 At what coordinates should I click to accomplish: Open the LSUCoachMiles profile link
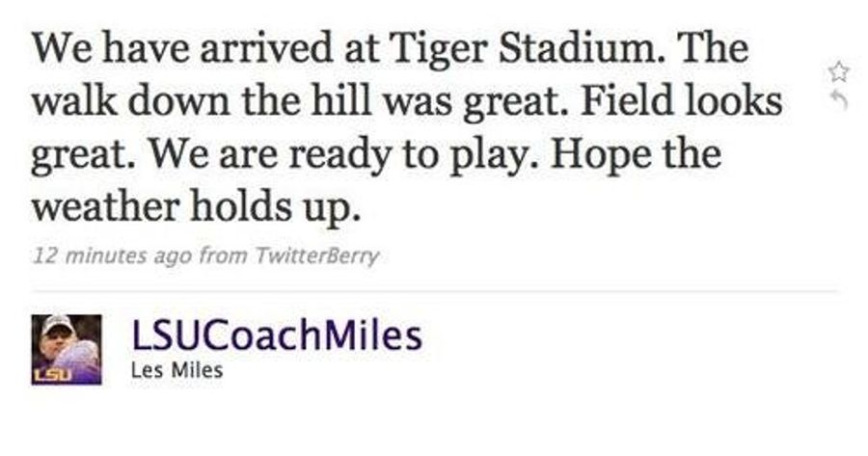point(276,335)
